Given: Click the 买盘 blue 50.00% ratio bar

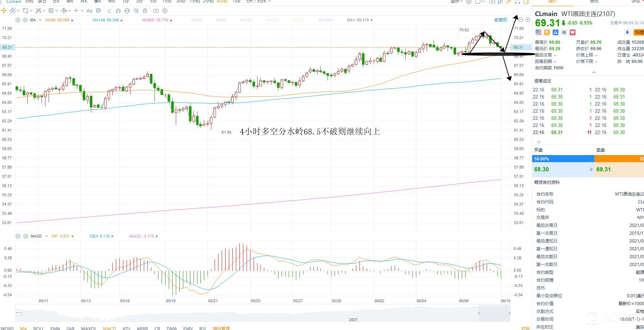Looking at the screenshot, I should pyautogui.click(x=563, y=159).
